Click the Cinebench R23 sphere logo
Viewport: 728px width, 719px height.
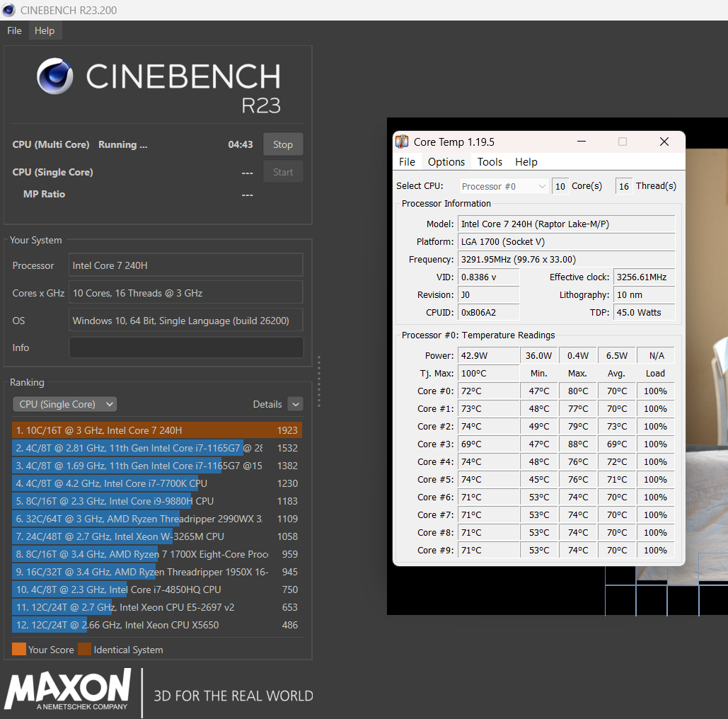[x=56, y=76]
